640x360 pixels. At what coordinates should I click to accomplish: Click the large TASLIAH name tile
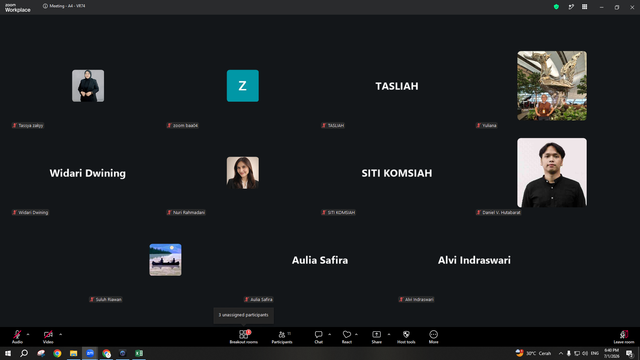coord(397,86)
